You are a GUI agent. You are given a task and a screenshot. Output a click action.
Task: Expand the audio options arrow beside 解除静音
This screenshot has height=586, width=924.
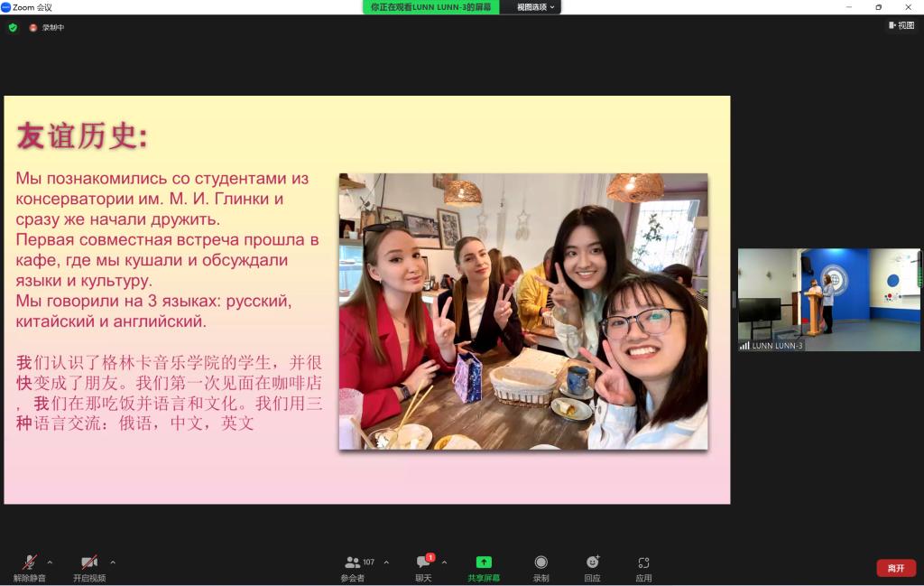point(50,562)
